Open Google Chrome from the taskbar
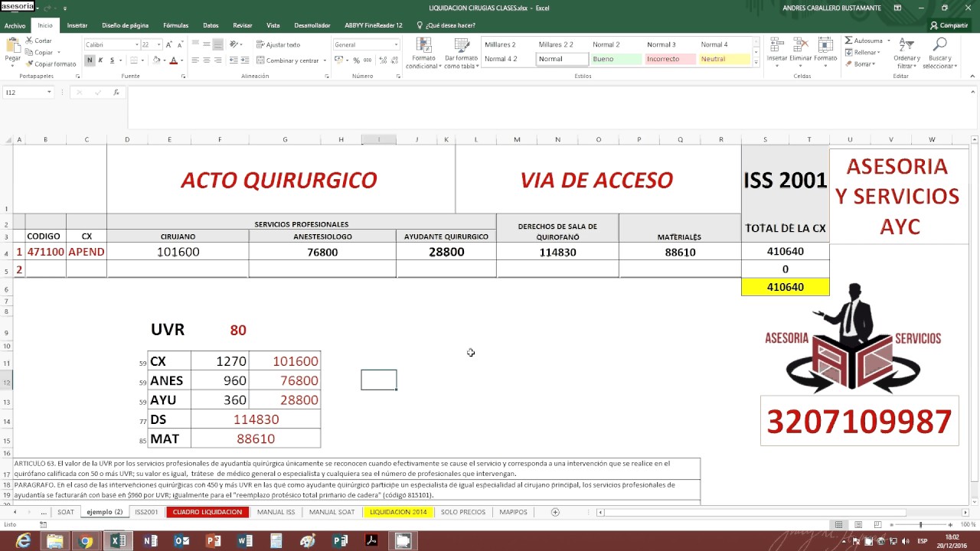This screenshot has width=980, height=551. 86,541
